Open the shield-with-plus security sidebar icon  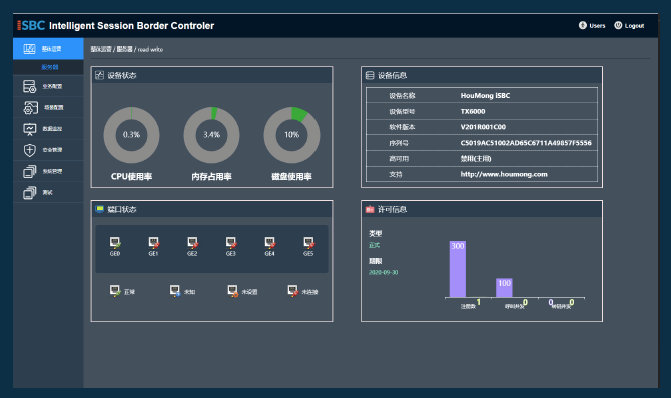coord(30,150)
